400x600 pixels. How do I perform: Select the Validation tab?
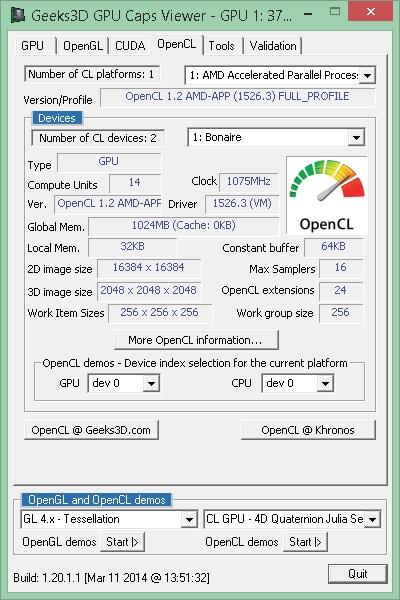tap(273, 46)
